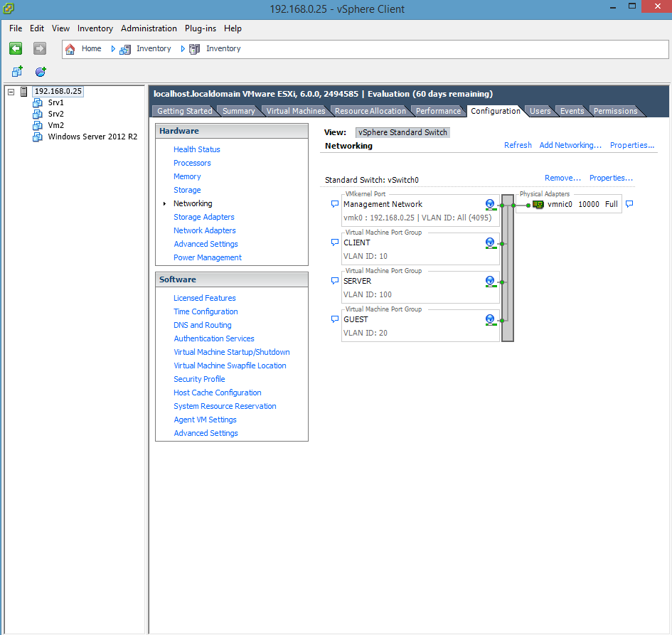Open the View menu
The image size is (672, 635).
point(60,28)
